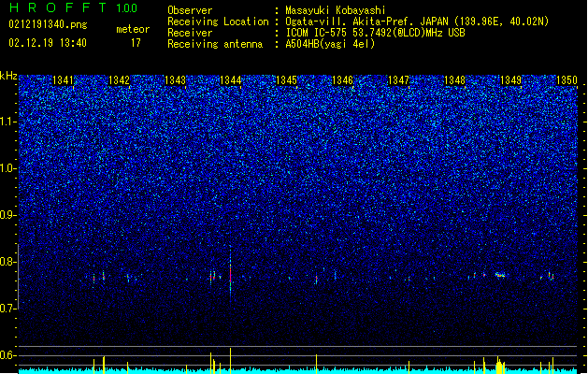Click the HROFFT program title
The image size is (588, 374).
[58, 7]
